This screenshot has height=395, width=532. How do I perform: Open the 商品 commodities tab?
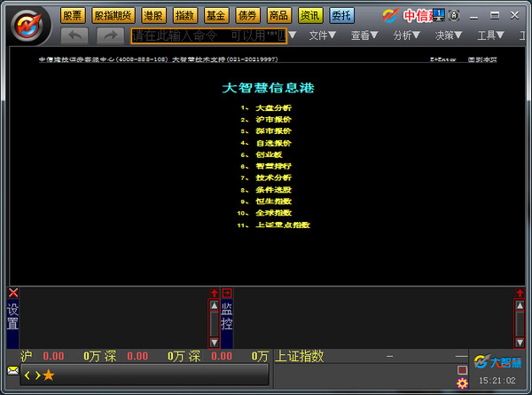[x=279, y=16]
